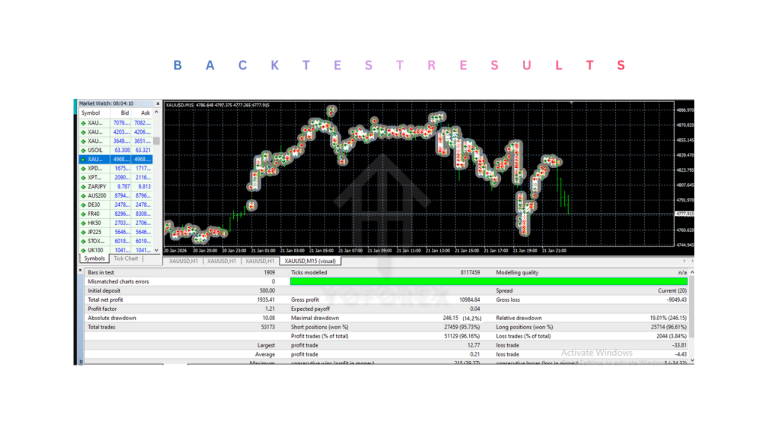Click the DE30 symbol icon
768x432 pixels.
pos(83,205)
